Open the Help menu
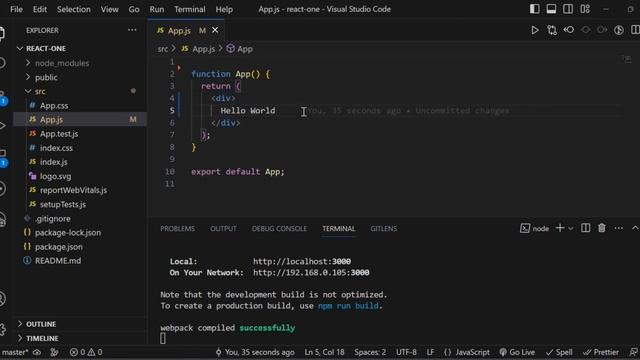640x360 pixels. click(224, 9)
